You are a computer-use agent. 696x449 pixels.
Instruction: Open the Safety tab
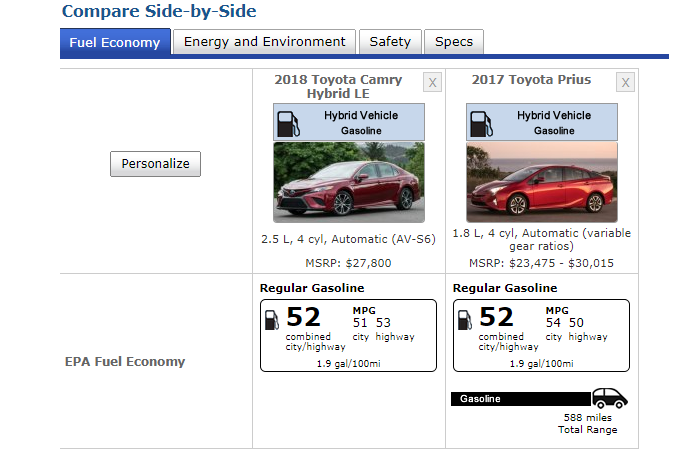tap(390, 42)
